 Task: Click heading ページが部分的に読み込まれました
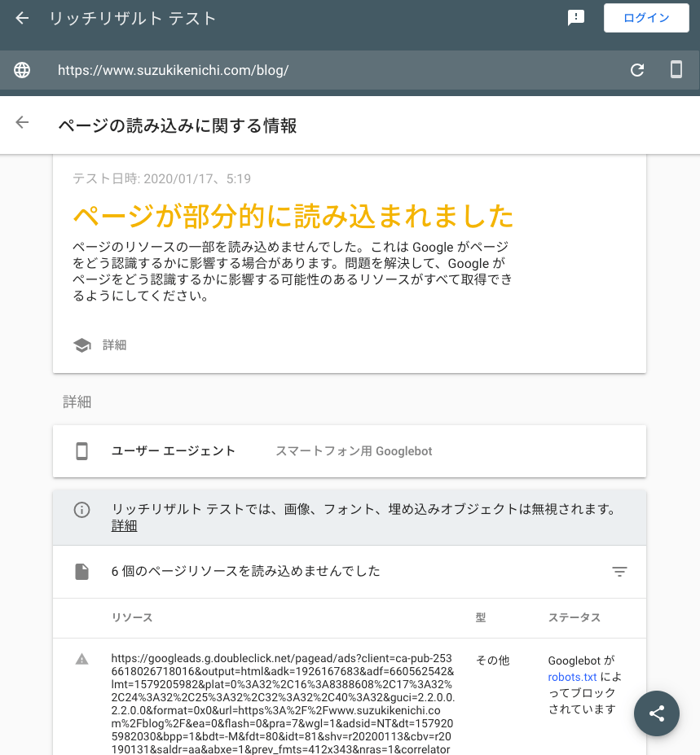coord(293,216)
